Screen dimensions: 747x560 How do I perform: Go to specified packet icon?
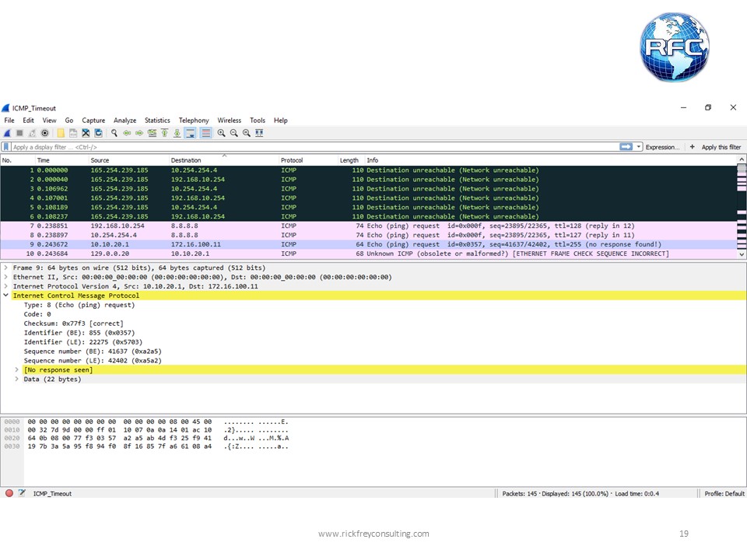pos(152,133)
